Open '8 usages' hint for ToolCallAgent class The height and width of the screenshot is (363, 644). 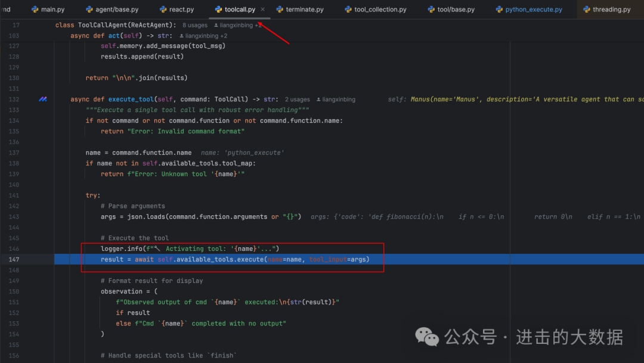[194, 25]
